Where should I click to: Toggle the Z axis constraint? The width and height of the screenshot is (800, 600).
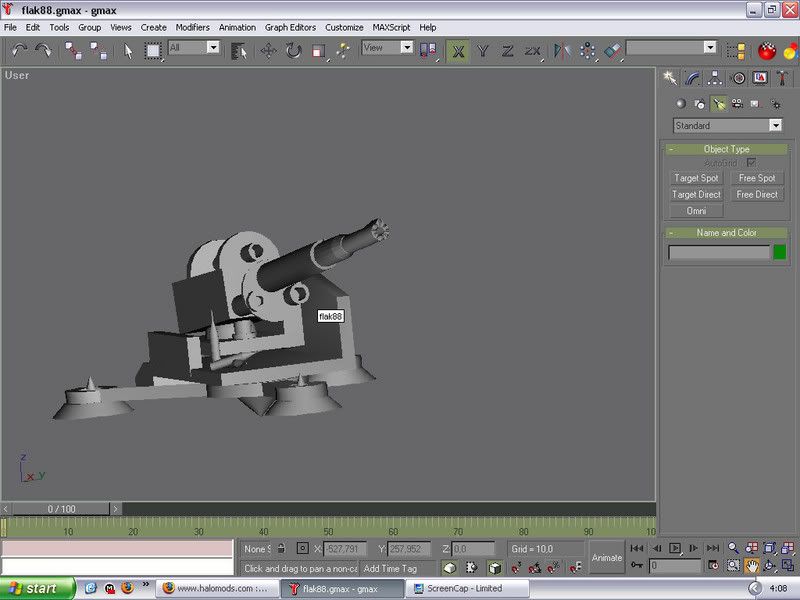tap(507, 51)
